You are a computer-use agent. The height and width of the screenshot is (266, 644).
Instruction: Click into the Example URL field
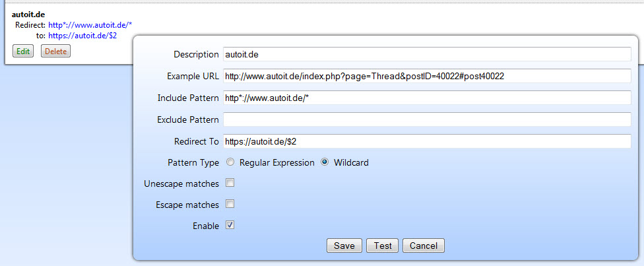[427, 76]
